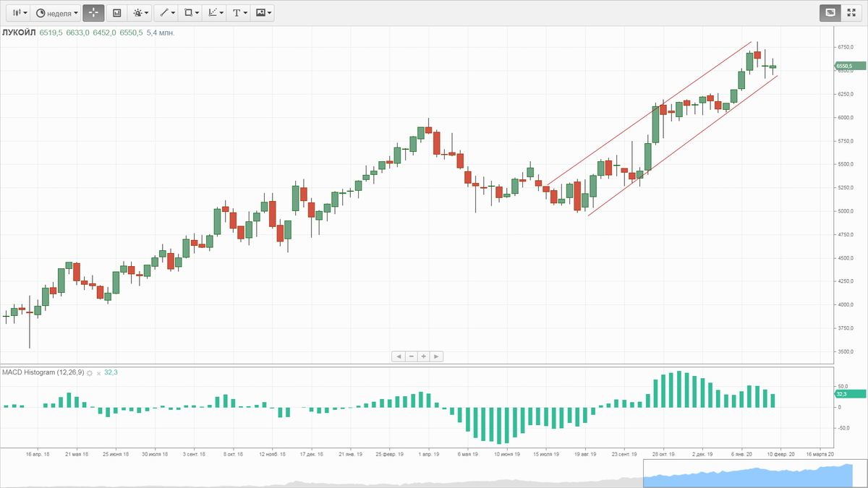
Task: Click the high price value 6633,0
Action: click(78, 33)
